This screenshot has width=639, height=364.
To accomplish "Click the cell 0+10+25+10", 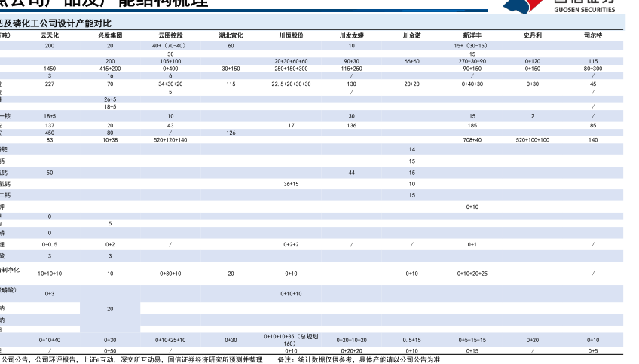I will [170, 340].
